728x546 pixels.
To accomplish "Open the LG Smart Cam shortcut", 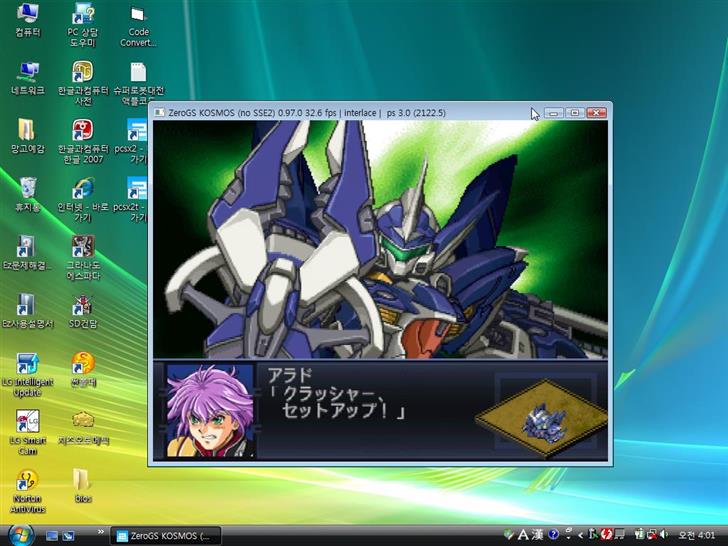I will pos(27,433).
